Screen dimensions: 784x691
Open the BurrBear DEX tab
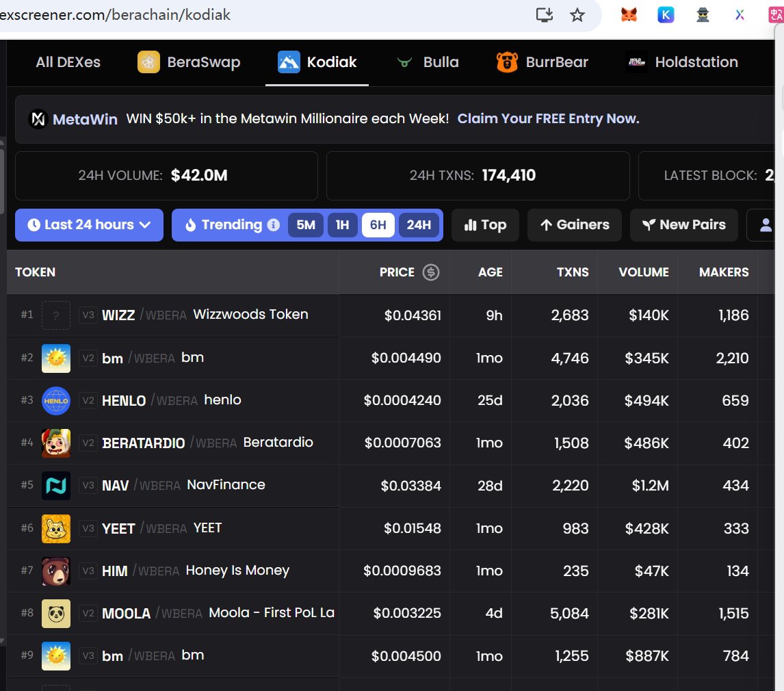(542, 62)
